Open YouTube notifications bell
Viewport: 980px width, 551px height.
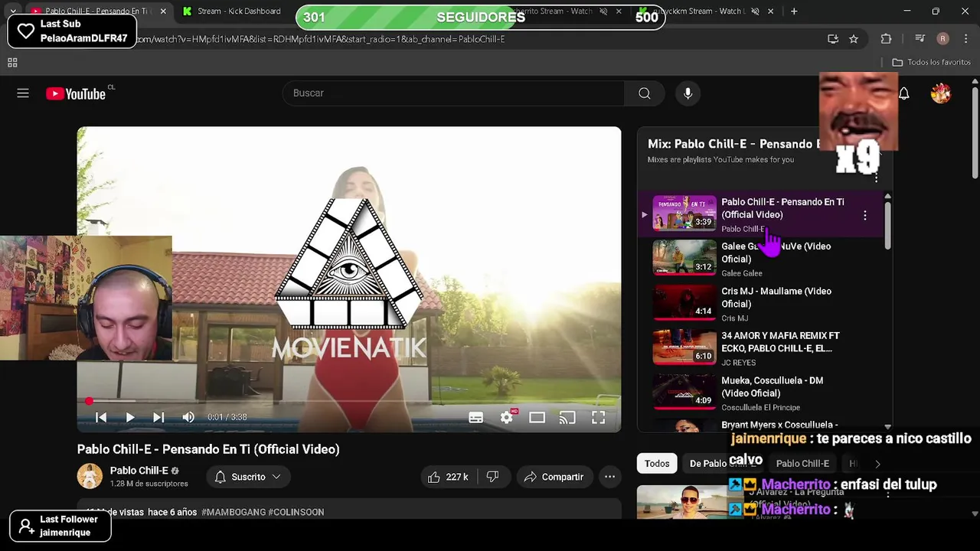904,93
